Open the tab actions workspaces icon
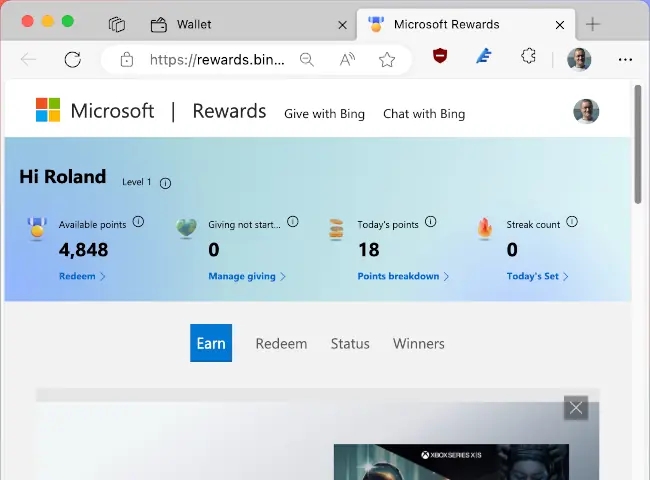 tap(116, 24)
